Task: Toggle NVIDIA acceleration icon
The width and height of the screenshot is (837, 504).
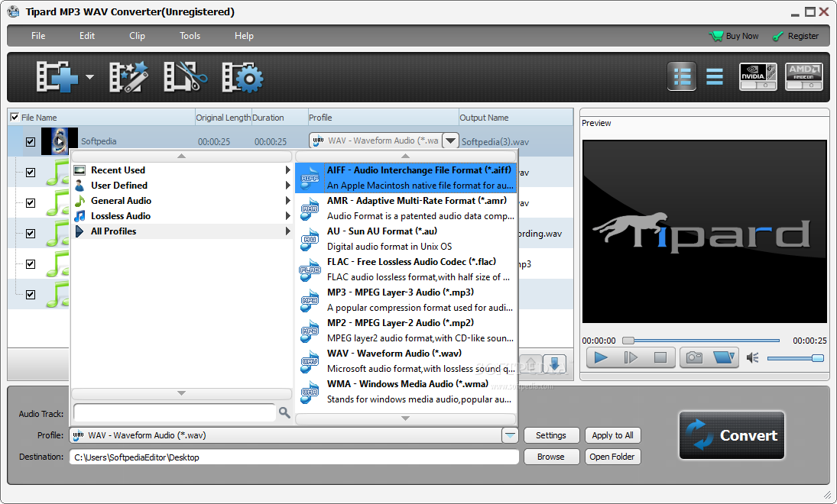Action: pos(758,76)
